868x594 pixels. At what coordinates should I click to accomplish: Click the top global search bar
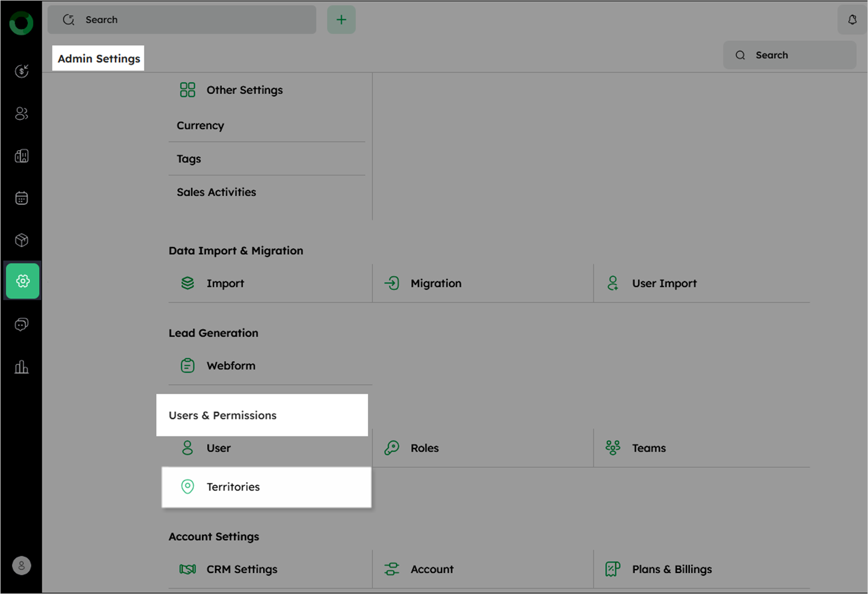182,20
